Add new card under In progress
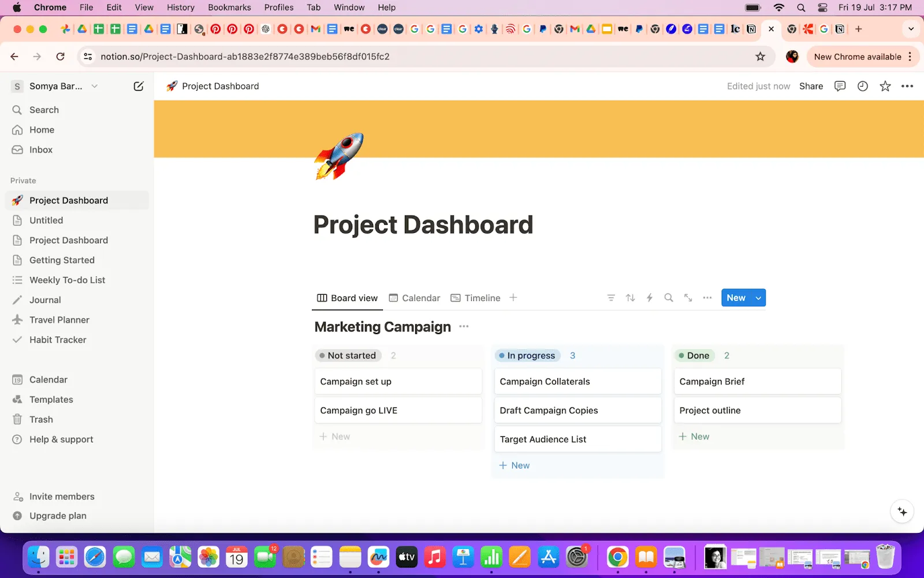 (515, 465)
